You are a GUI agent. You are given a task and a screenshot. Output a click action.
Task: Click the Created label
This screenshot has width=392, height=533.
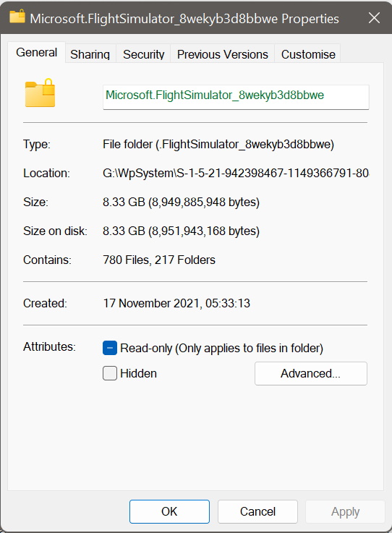coord(46,303)
